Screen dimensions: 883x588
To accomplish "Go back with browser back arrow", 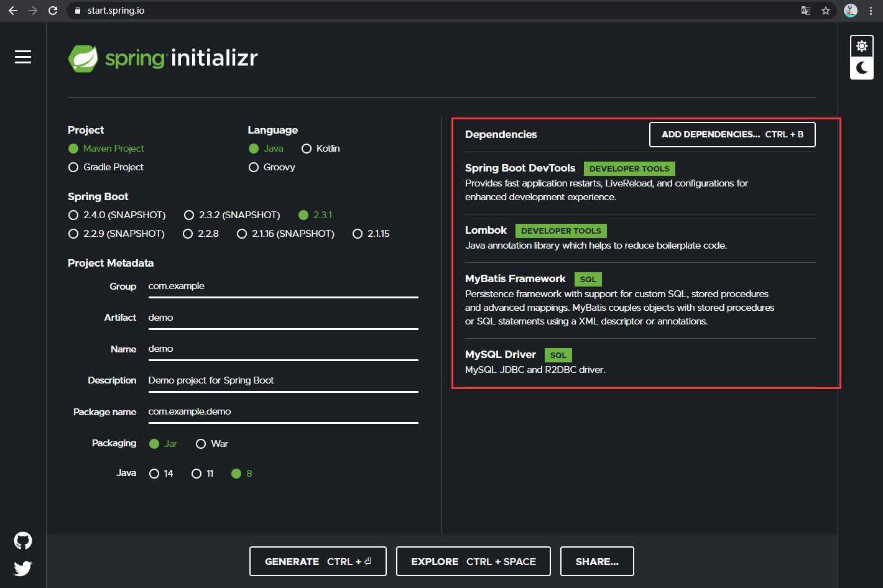I will point(13,11).
